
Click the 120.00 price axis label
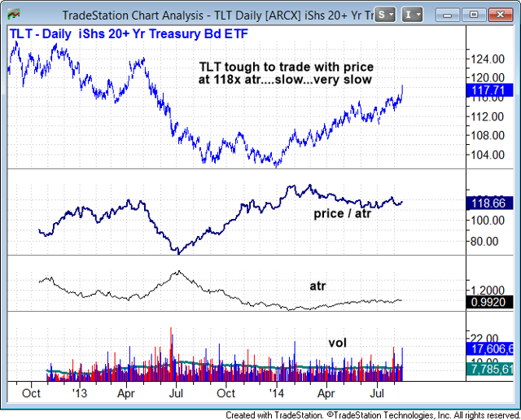click(x=488, y=78)
